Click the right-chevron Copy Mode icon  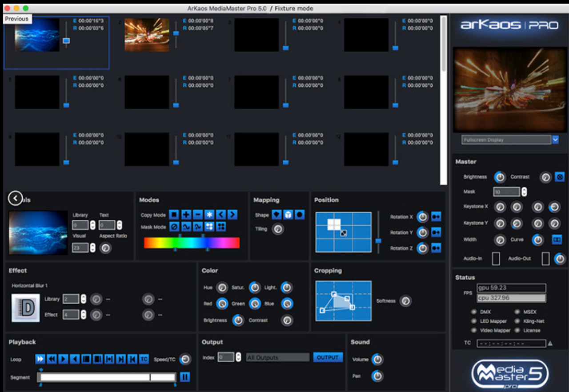click(232, 215)
